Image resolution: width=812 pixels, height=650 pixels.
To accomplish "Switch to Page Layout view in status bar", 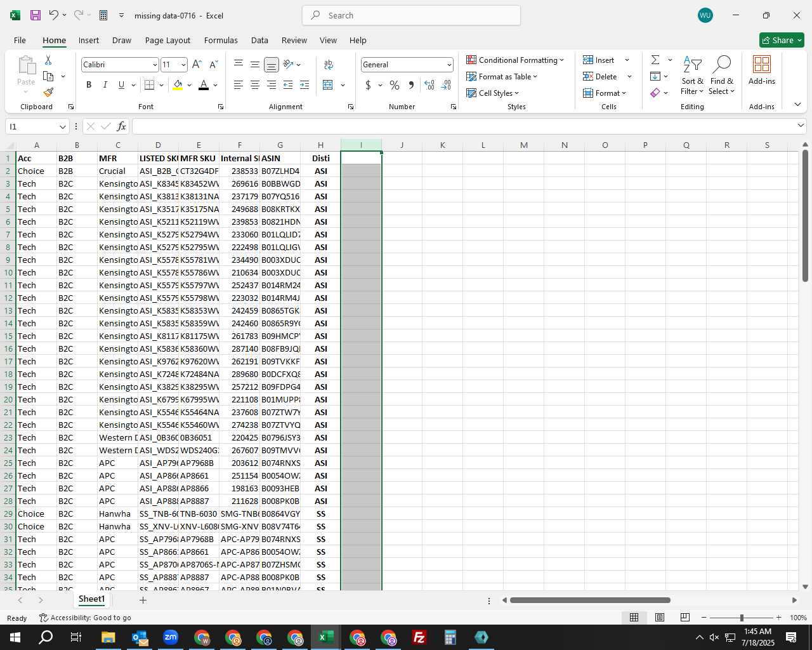I will (660, 618).
